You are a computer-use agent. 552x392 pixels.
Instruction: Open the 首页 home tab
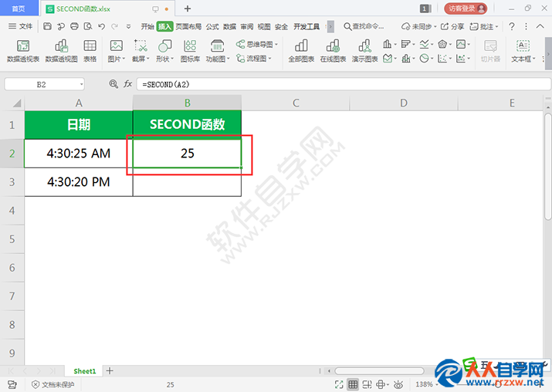coord(19,8)
